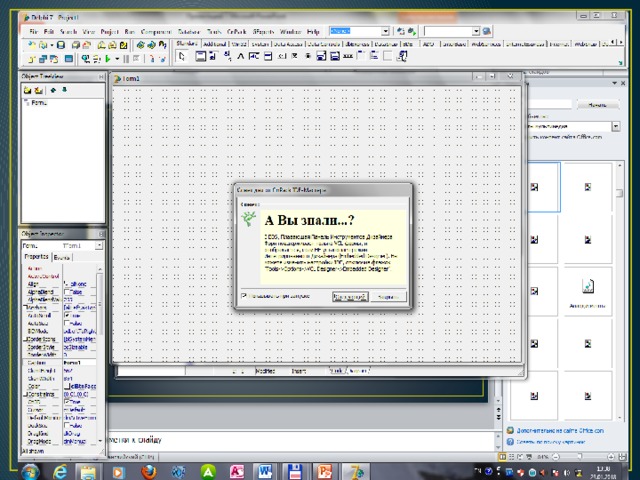Click the Toggle Form/Unit toolbar icon
Image resolution: width=640 pixels, height=480 pixels.
click(54, 59)
